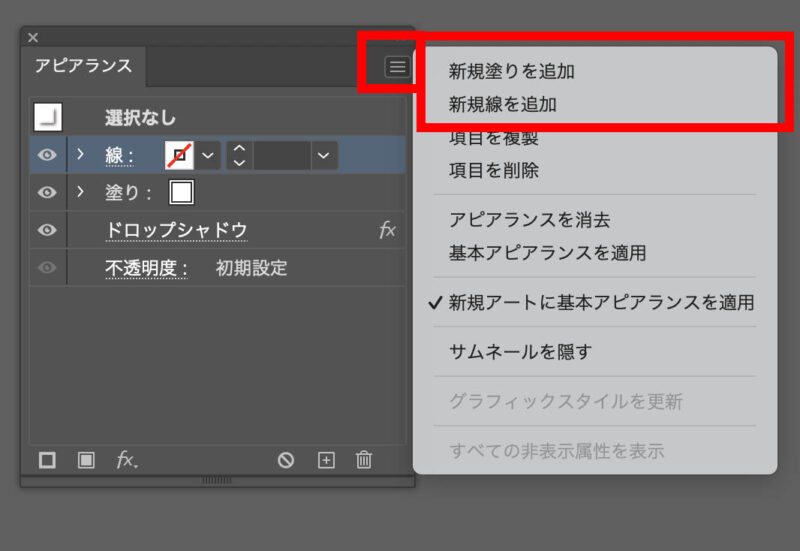The height and width of the screenshot is (551, 800).
Task: Open the stroke color swatch dropdown arrow
Action: pyautogui.click(x=207, y=155)
